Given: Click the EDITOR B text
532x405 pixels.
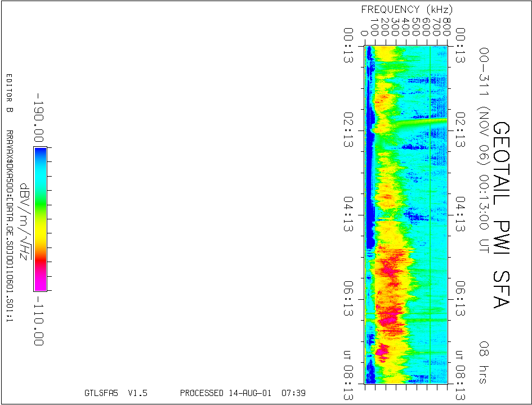Looking at the screenshot, I should coord(9,93).
